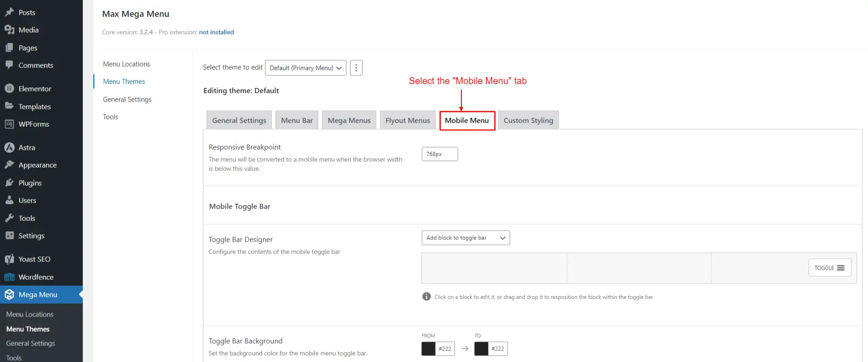Click the Comments bubble icon
Screen dimensions: 868x362
point(9,65)
